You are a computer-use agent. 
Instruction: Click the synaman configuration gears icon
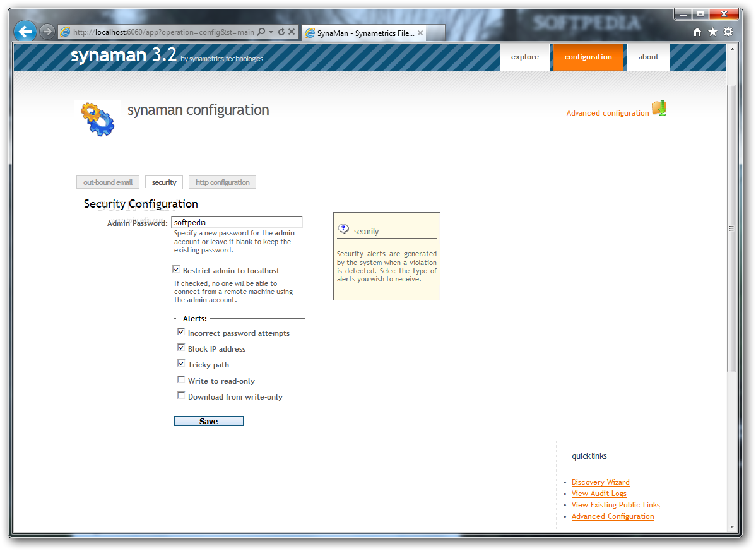pos(98,119)
